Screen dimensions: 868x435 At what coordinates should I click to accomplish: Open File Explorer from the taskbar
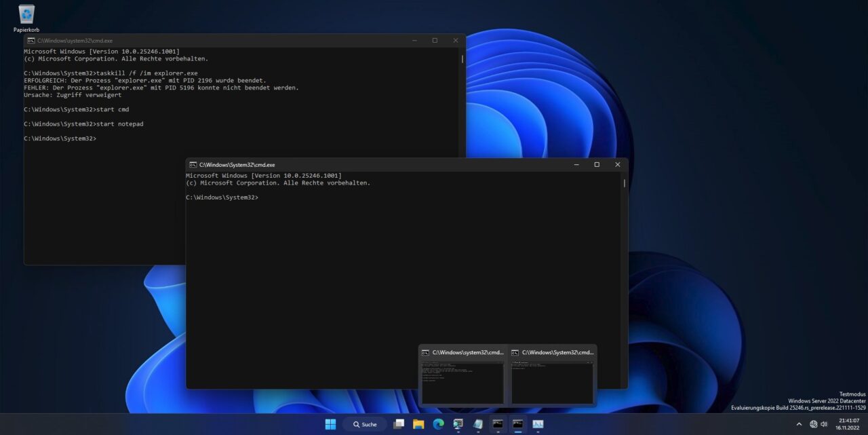pos(418,423)
